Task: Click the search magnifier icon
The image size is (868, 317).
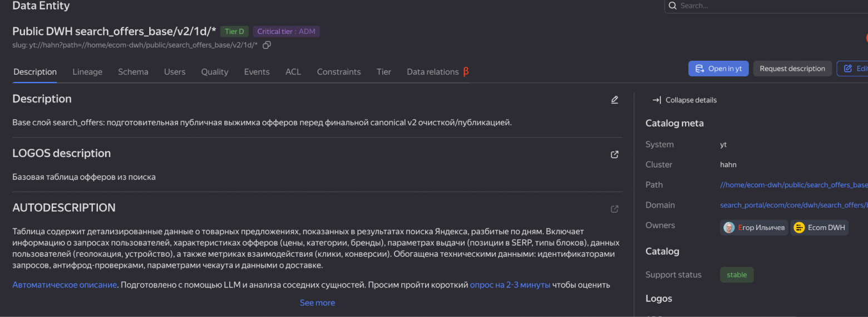Action: [x=673, y=6]
